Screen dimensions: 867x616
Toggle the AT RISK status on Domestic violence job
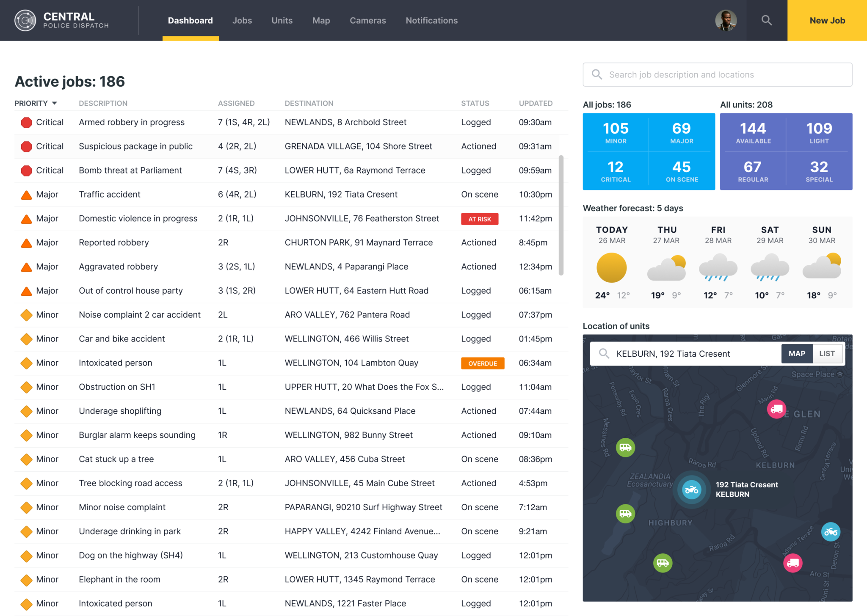point(479,219)
